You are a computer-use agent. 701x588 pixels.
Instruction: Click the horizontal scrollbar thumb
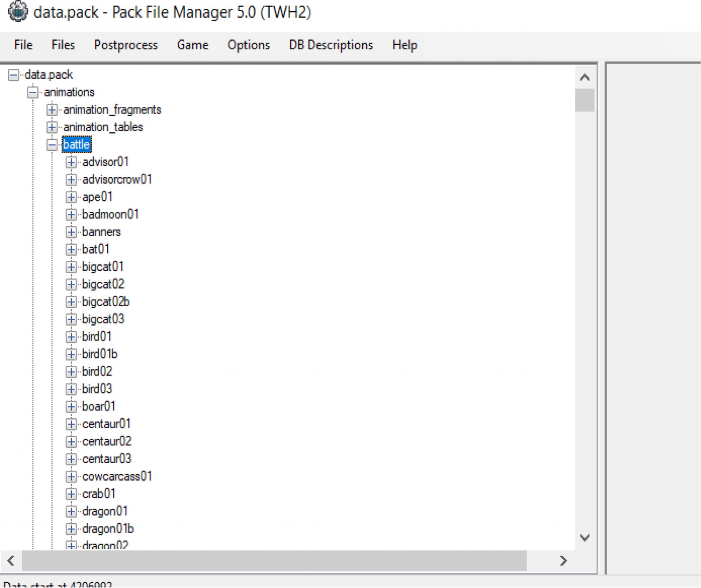click(x=274, y=561)
